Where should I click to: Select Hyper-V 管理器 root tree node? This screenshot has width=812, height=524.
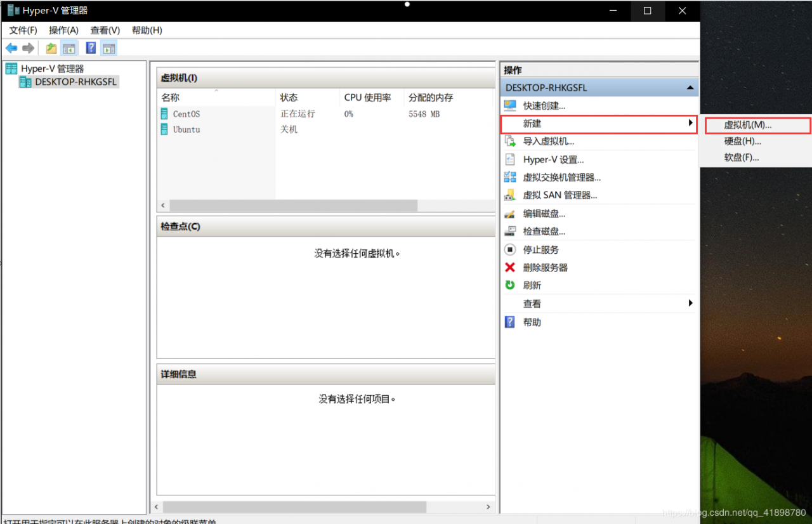pos(52,69)
